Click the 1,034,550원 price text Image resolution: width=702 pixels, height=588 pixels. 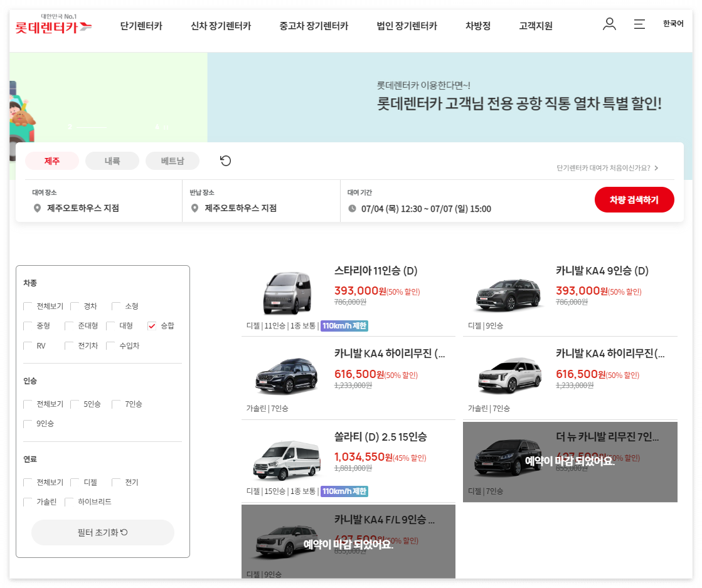[x=363, y=457]
